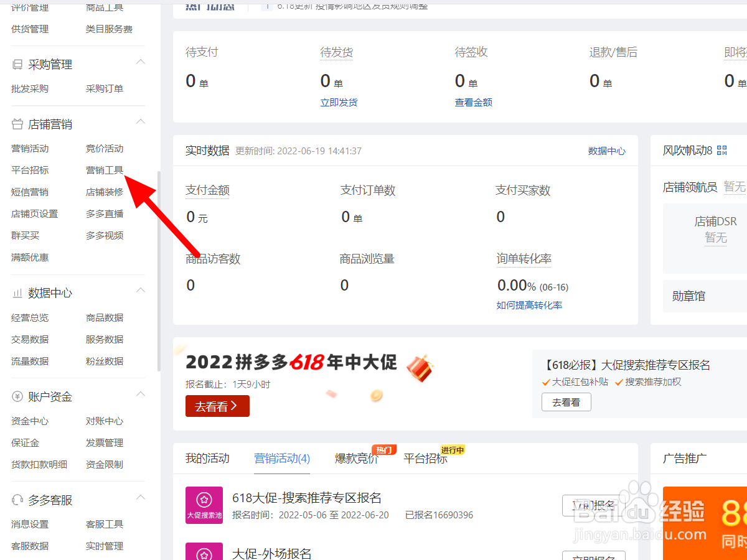Click the 大促-外场报名 pink activity icon
Viewport: 747px width, 560px height.
click(204, 551)
